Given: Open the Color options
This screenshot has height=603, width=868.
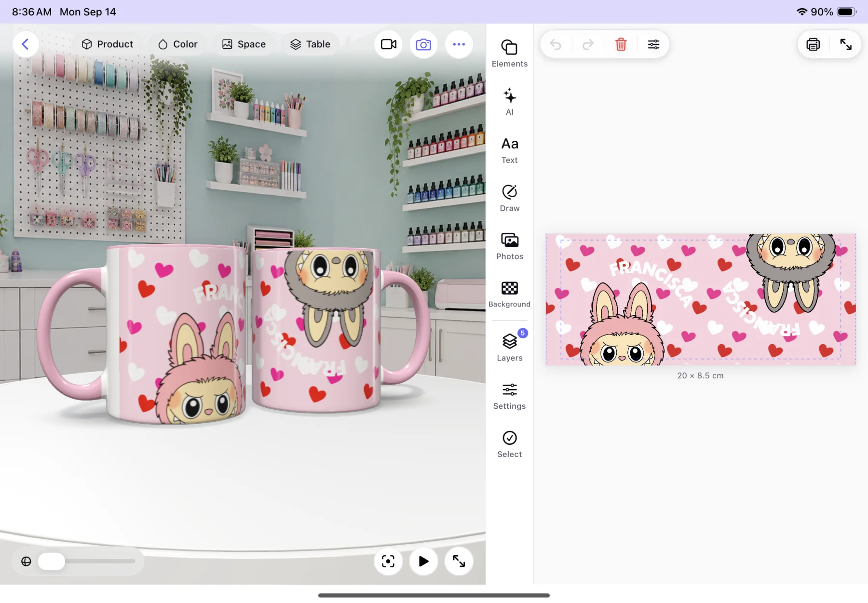Looking at the screenshot, I should [177, 44].
